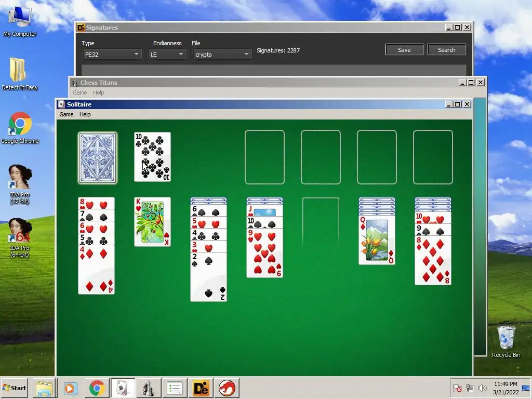
Task: Switch to Detect It Easy taskbar button
Action: click(201, 388)
